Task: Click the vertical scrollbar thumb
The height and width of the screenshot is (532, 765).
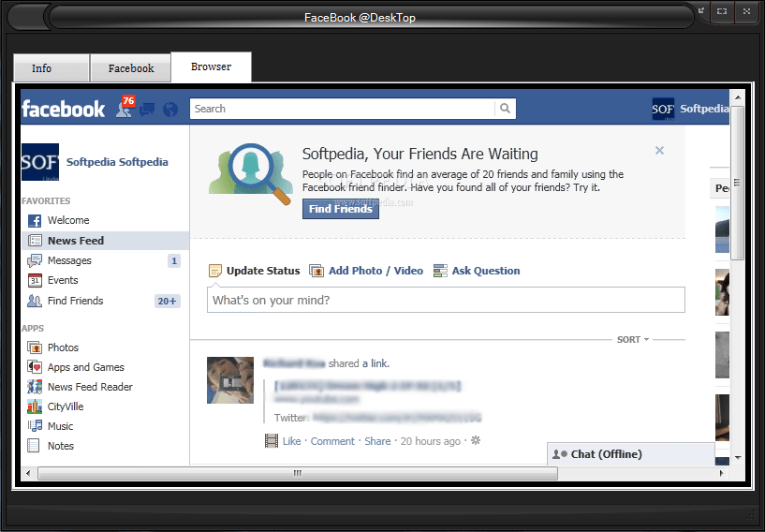Action: point(737,184)
